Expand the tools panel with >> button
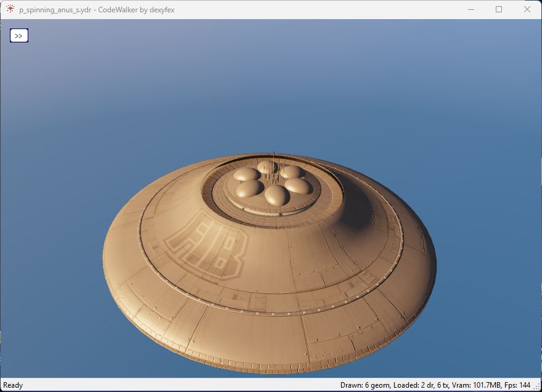542x392 pixels. [x=19, y=36]
